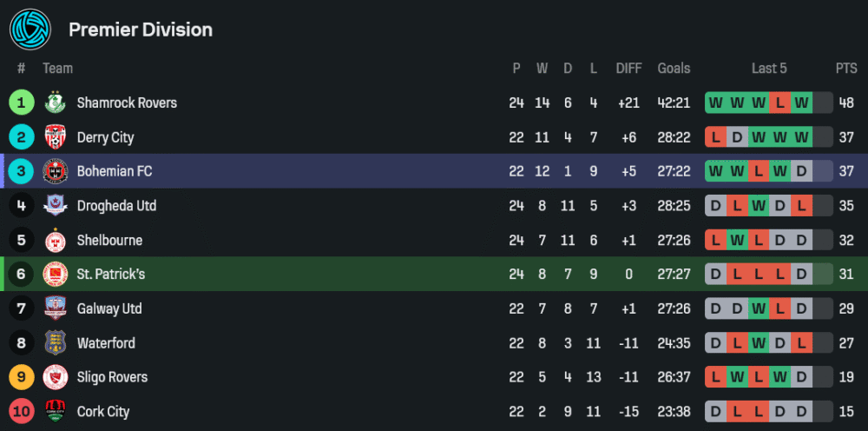Click the Cork City club crest

56,412
